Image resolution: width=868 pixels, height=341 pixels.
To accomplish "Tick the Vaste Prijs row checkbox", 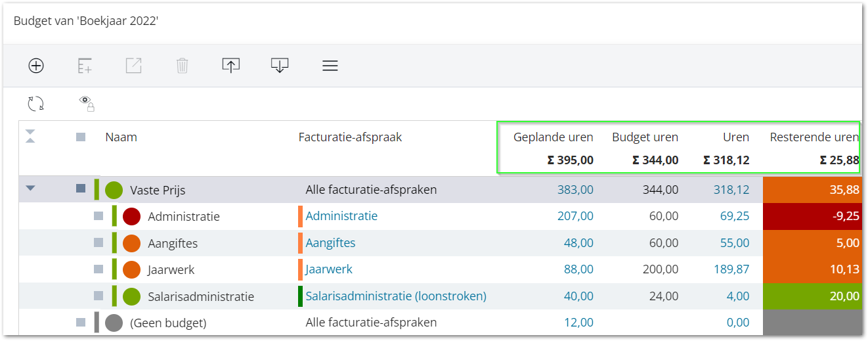I will (x=81, y=189).
